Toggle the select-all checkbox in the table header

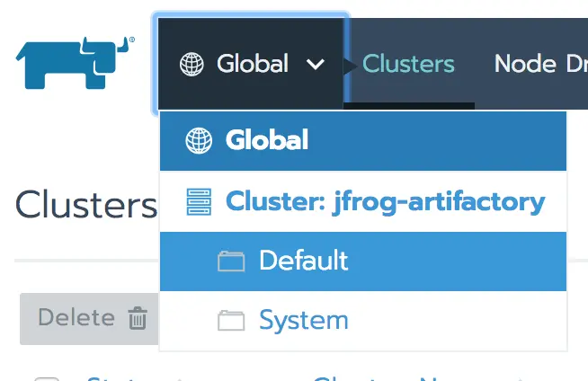click(47, 378)
